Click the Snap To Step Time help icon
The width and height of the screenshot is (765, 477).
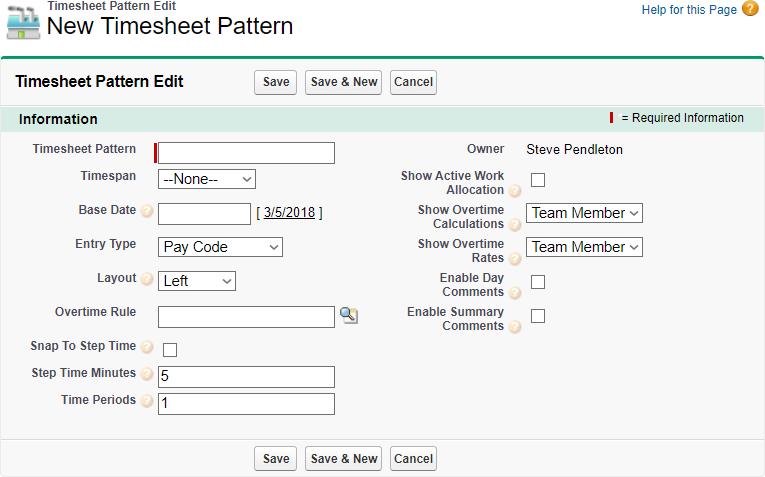pyautogui.click(x=147, y=348)
